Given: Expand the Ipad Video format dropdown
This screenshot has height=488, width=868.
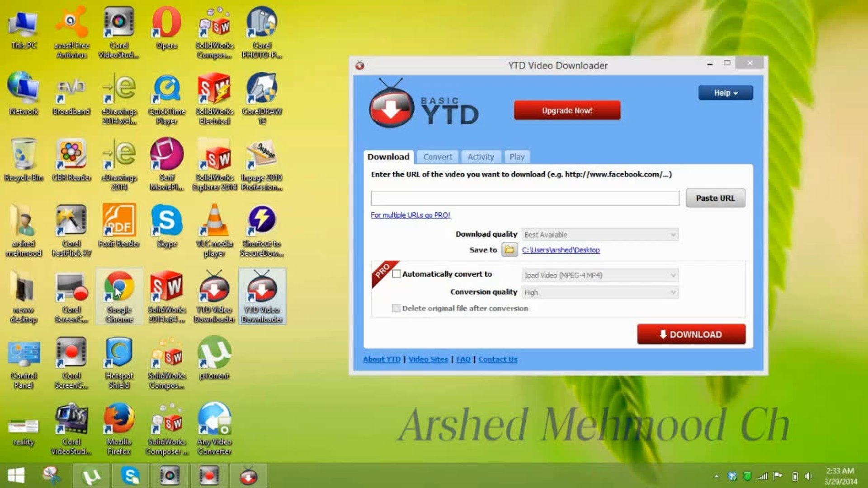Looking at the screenshot, I should point(599,275).
